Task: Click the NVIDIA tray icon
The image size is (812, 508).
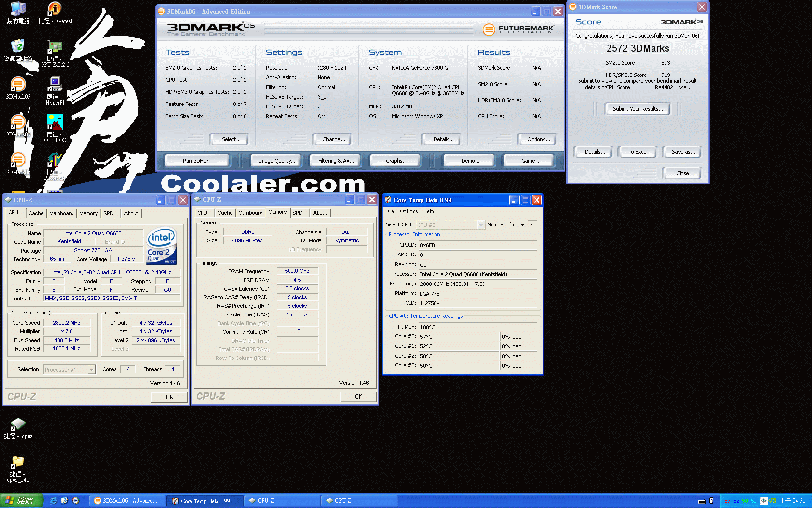Action: tap(773, 501)
